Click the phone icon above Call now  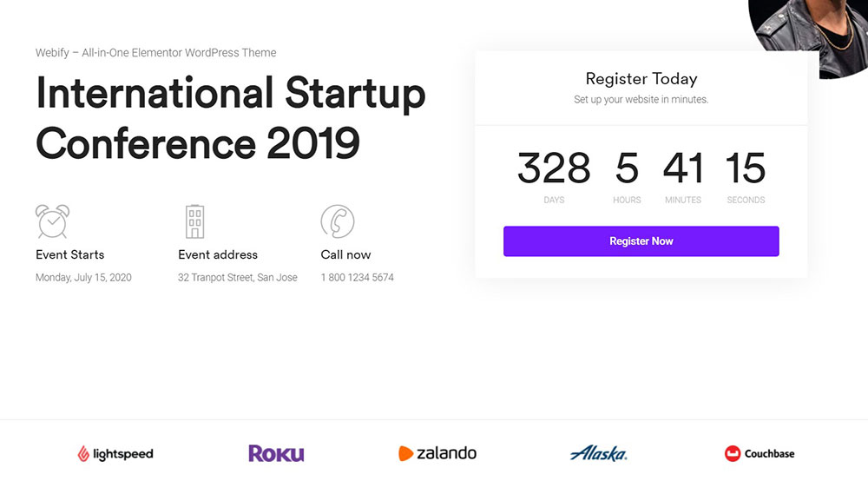tap(338, 221)
